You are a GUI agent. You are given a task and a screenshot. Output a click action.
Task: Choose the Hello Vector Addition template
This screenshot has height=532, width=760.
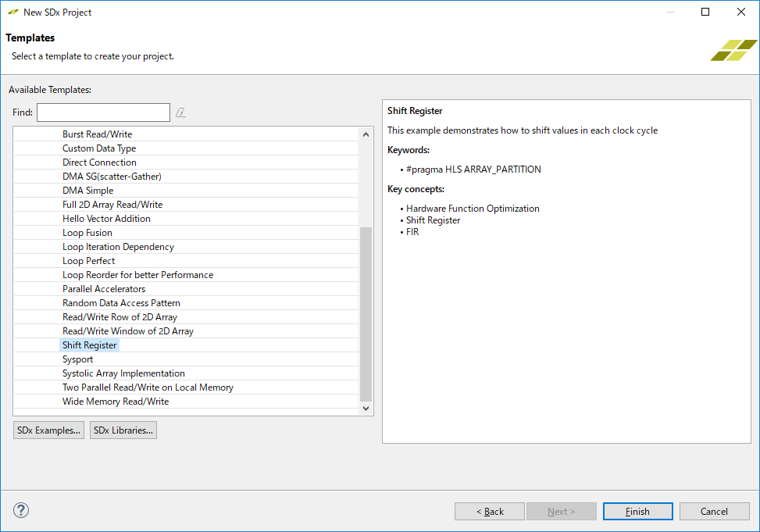106,219
